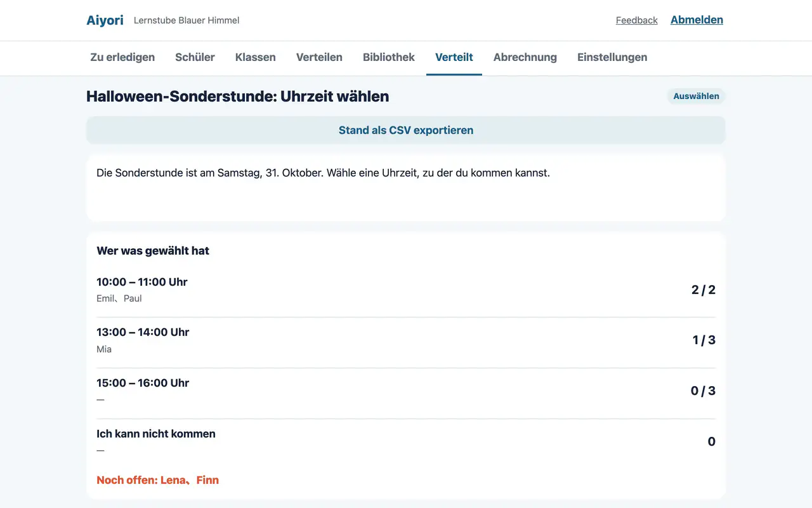812x508 pixels.
Task: Export status with Stand als CSV exportieren
Action: point(406,130)
